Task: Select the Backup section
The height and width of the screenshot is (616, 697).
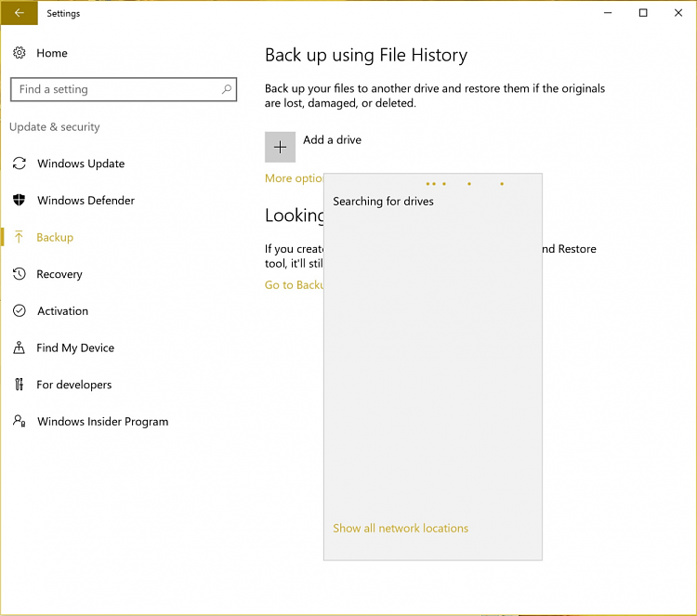Action: pyautogui.click(x=55, y=237)
